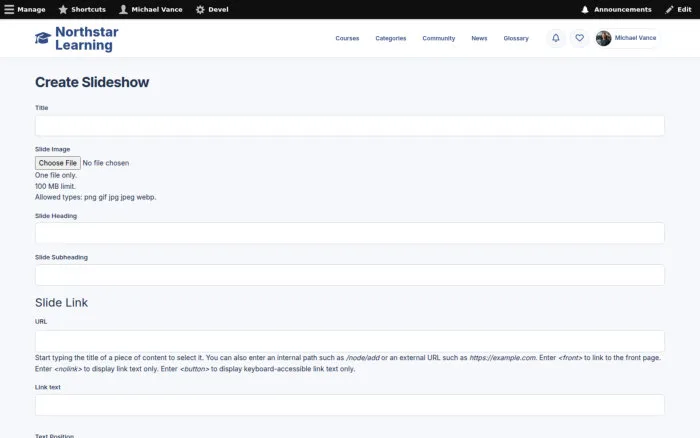Focus the Link text input field
Image resolution: width=700 pixels, height=438 pixels.
pos(350,405)
